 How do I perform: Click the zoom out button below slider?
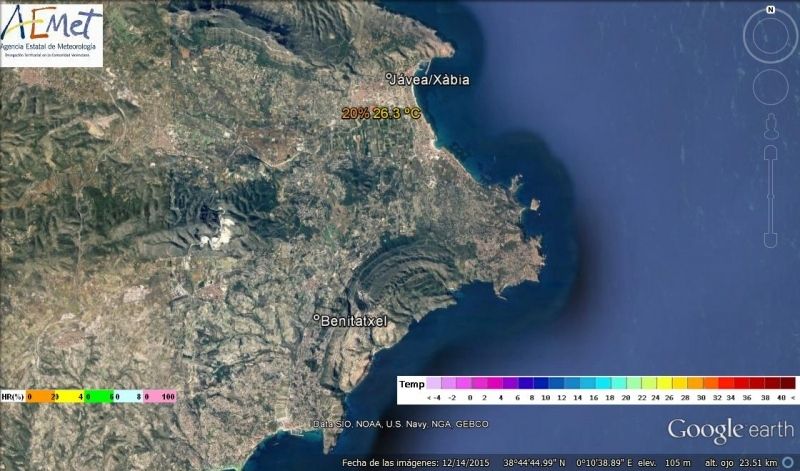coord(770,240)
